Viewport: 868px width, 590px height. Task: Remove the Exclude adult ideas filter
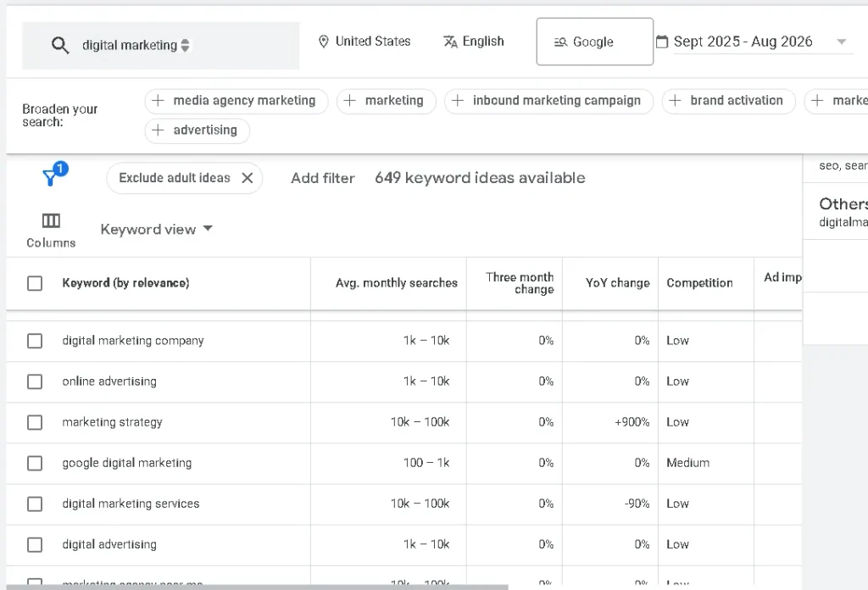point(248,178)
